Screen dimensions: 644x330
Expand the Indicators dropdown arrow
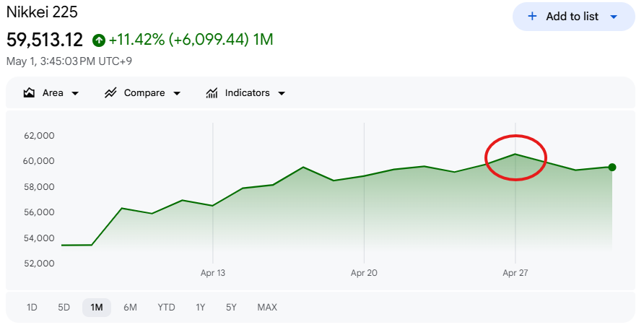coord(282,93)
